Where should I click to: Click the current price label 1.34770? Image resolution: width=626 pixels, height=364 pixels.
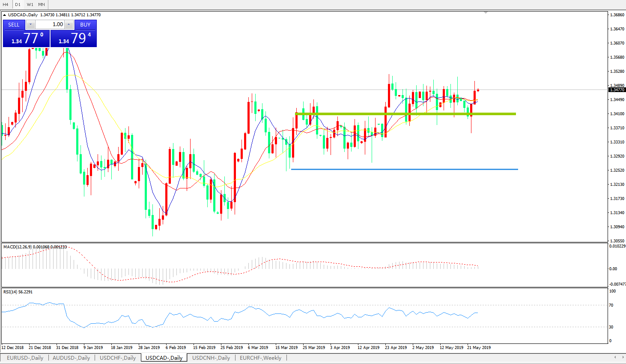[617, 90]
